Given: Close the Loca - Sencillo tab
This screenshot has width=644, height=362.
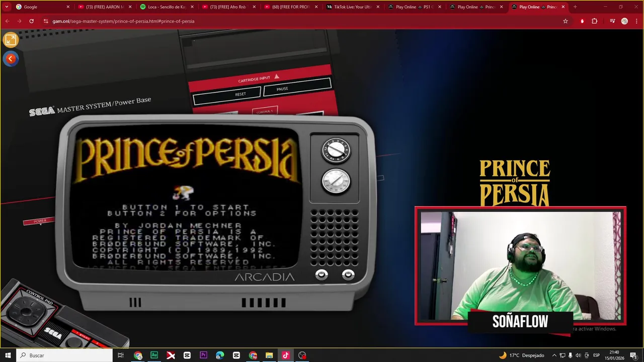Looking at the screenshot, I should [x=192, y=7].
